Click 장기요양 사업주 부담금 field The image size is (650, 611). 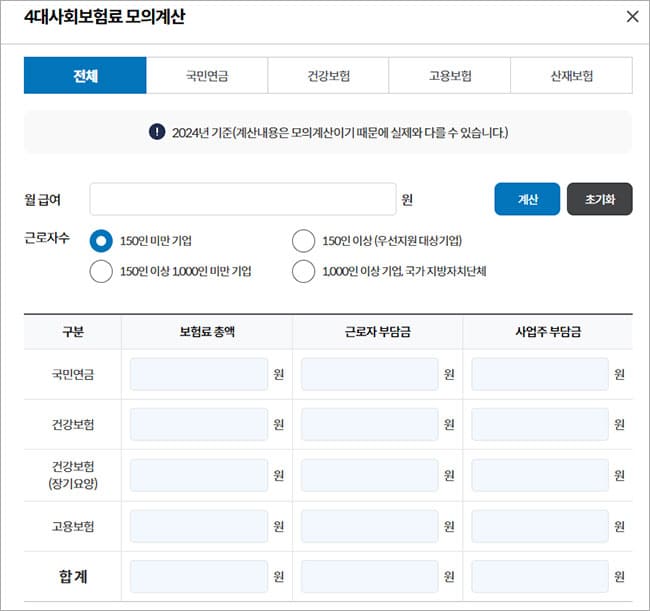coord(540,475)
